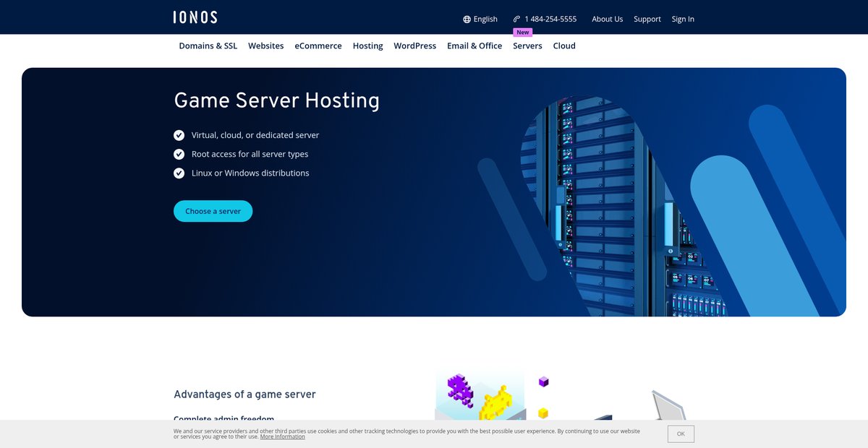Click the Choose a server button
Viewport: 868px width, 448px height.
213,211
